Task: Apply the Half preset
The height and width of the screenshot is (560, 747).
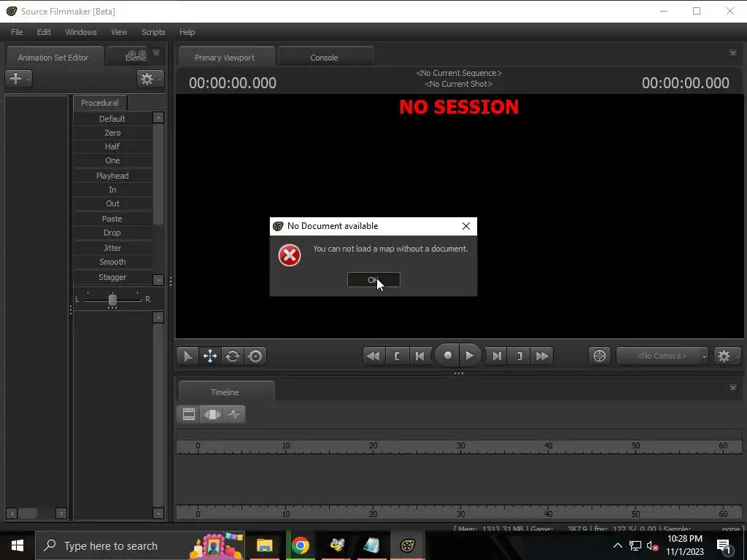Action: pyautogui.click(x=112, y=146)
